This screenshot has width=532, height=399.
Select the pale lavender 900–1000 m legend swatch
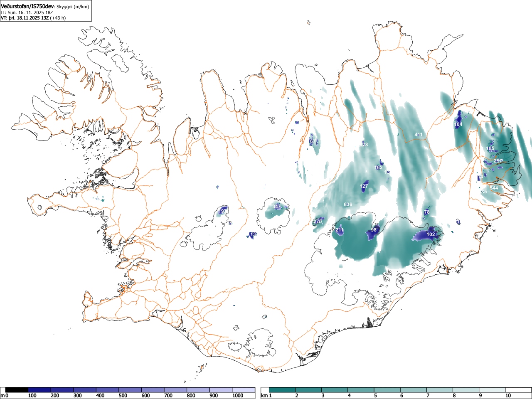(x=221, y=390)
